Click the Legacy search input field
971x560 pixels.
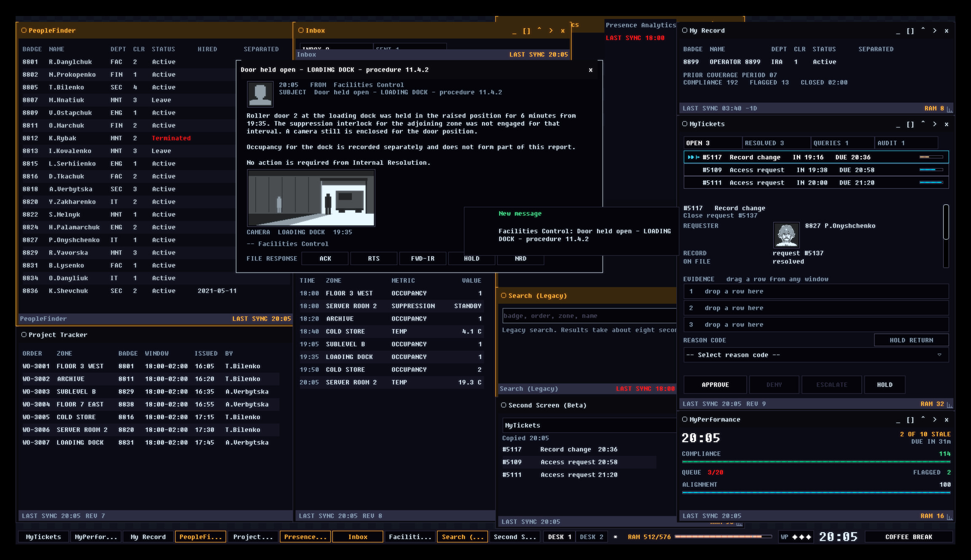(x=589, y=316)
